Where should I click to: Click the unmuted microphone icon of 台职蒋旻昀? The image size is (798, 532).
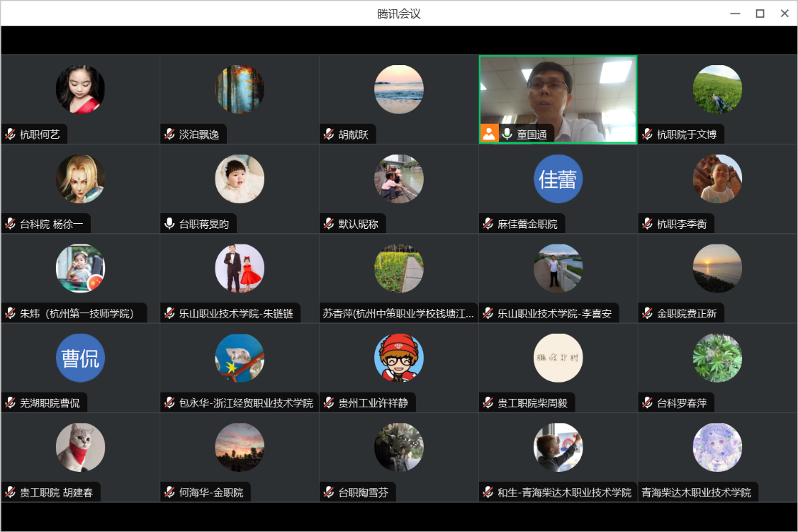pos(169,224)
